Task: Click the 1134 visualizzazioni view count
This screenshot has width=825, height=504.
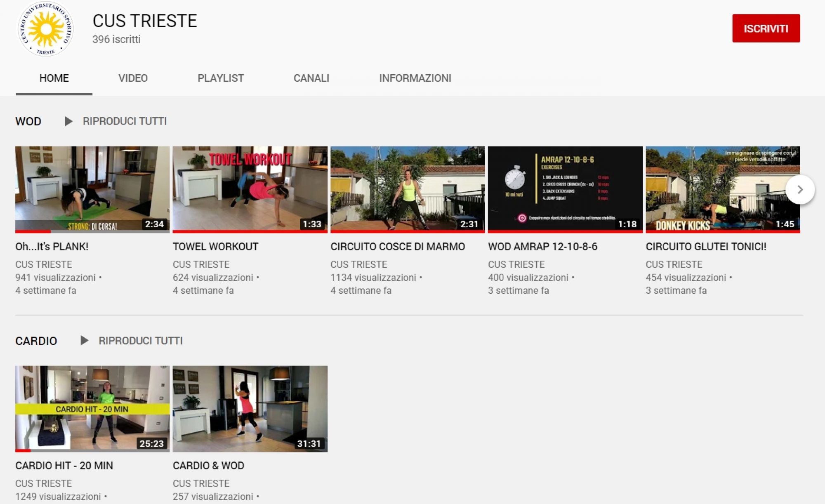Action: 373,278
